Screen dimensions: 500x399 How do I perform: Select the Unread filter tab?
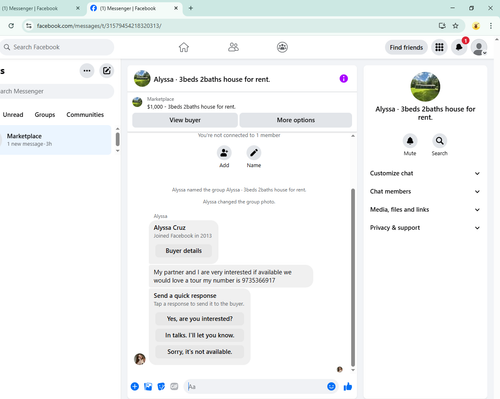click(x=13, y=115)
